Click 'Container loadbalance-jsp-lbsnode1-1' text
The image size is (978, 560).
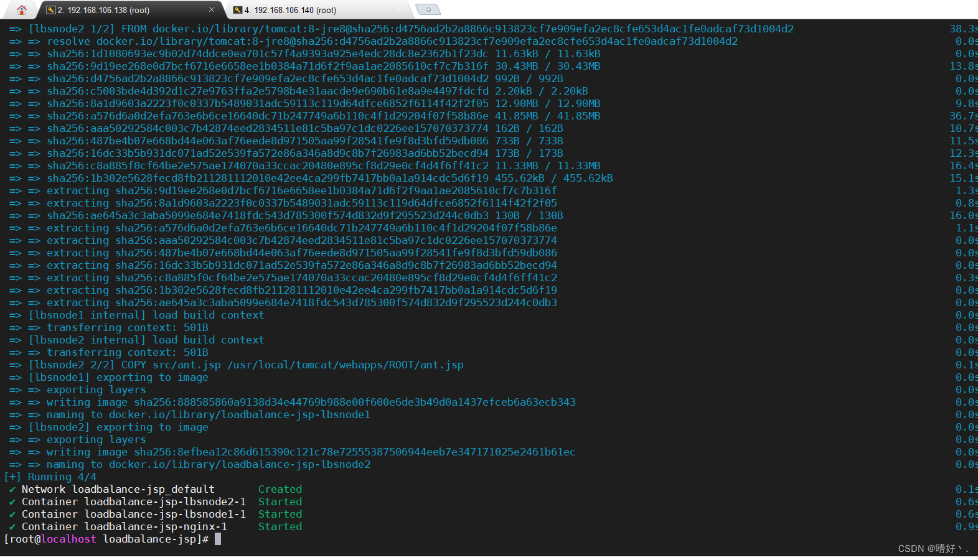[x=134, y=514]
